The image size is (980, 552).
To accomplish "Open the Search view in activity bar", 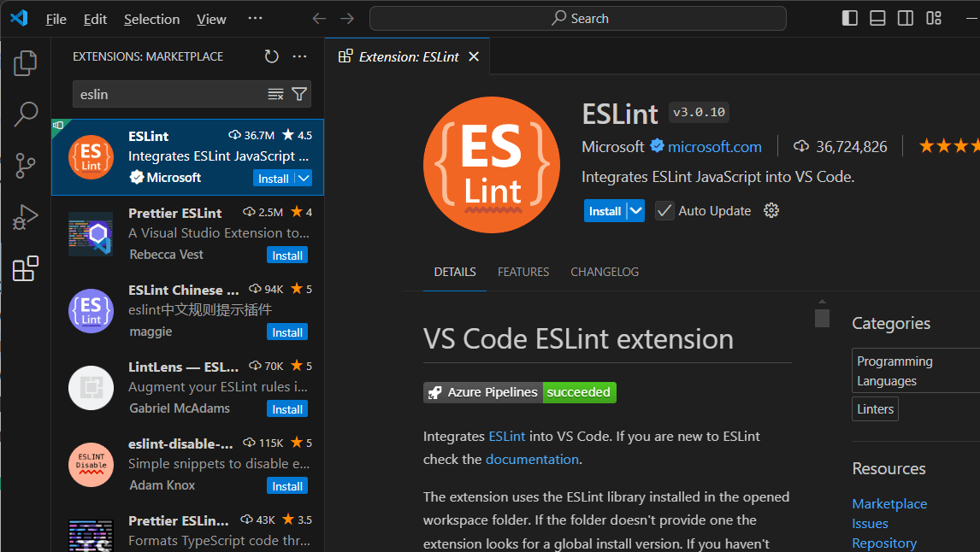I will point(26,114).
